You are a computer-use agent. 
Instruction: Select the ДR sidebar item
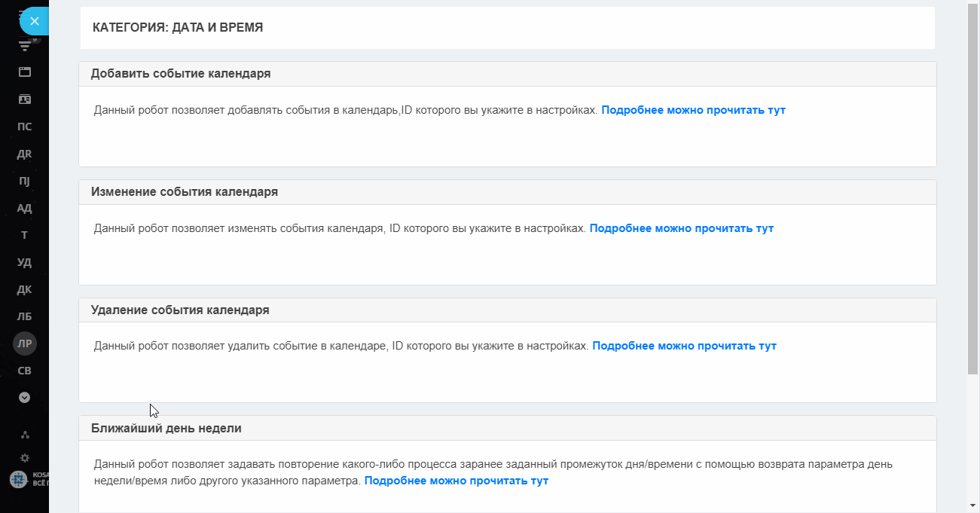pyautogui.click(x=25, y=154)
